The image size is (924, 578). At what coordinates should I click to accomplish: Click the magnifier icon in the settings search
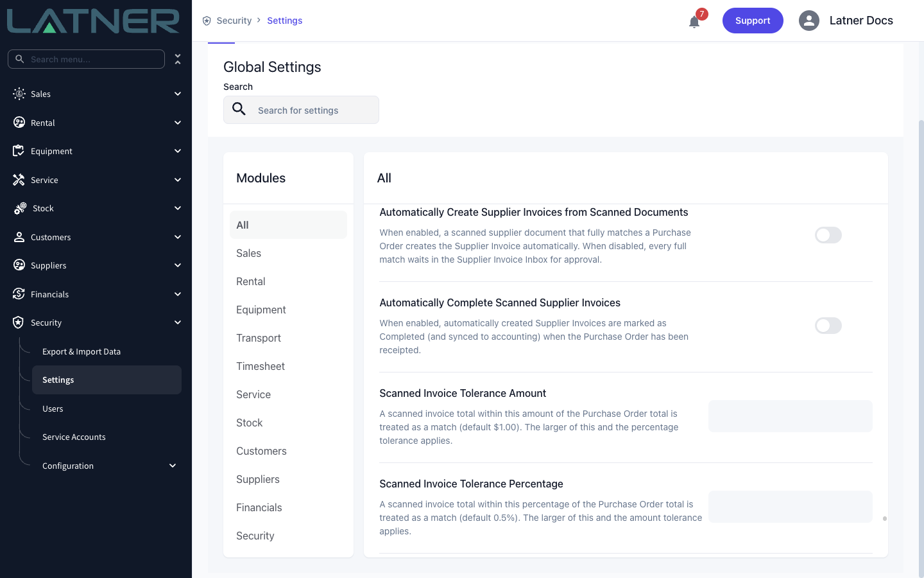coord(239,109)
